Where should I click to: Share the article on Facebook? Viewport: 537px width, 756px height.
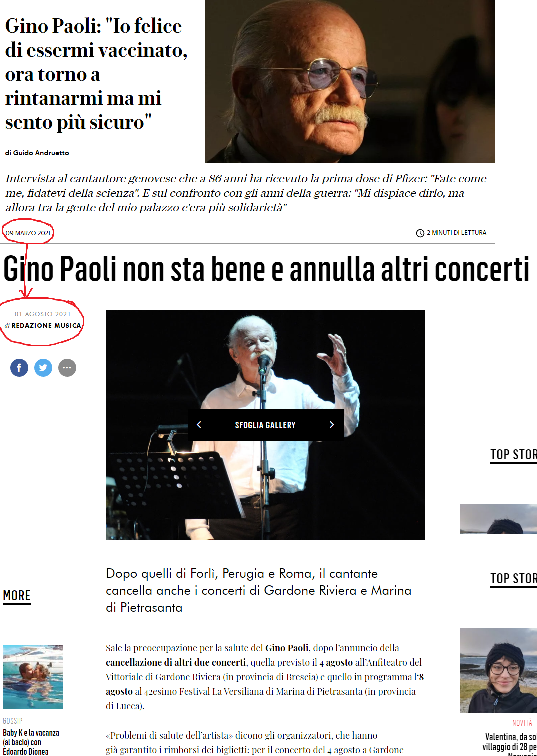click(x=19, y=368)
